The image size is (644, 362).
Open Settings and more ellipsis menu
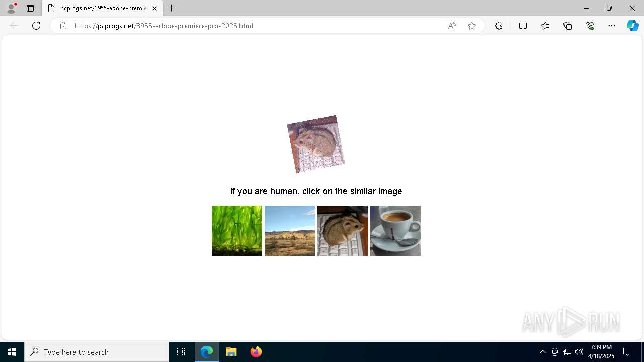[612, 26]
